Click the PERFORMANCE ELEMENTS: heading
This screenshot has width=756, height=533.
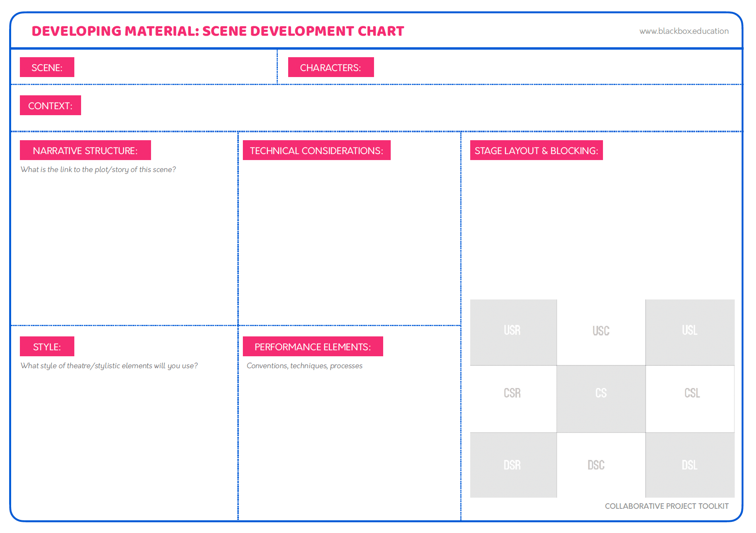click(313, 346)
